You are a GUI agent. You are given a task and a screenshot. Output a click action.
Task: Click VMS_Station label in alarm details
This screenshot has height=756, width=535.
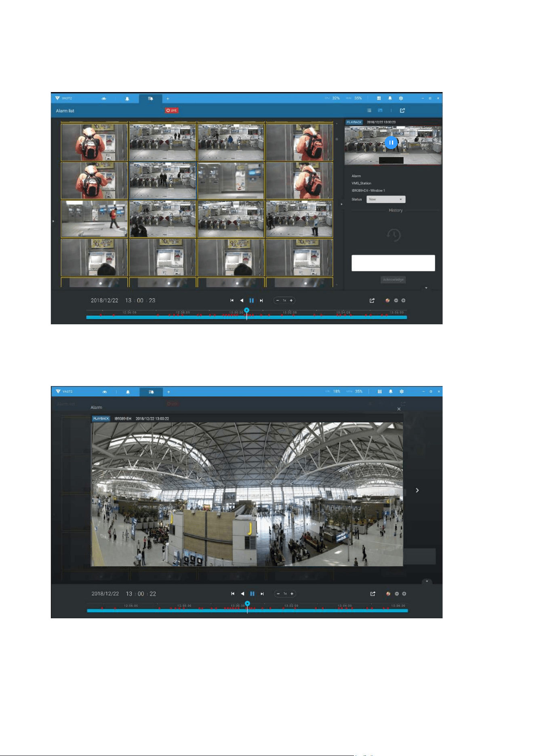point(361,183)
